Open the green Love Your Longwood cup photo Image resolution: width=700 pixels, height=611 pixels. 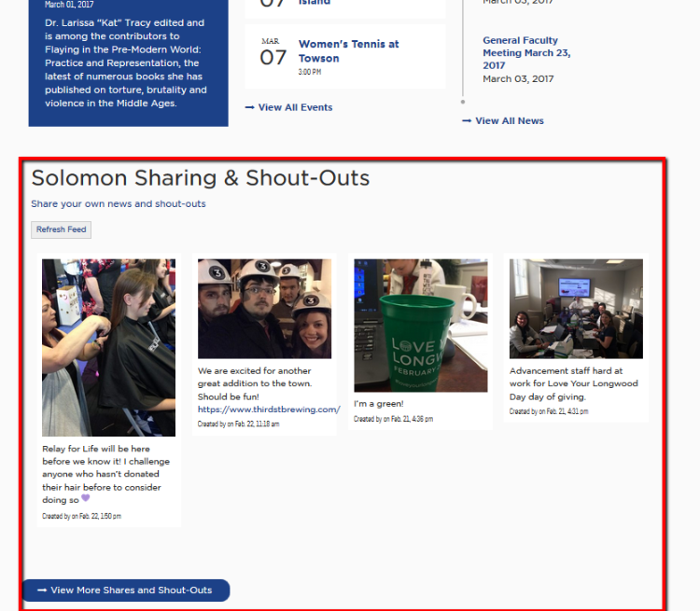pyautogui.click(x=421, y=326)
